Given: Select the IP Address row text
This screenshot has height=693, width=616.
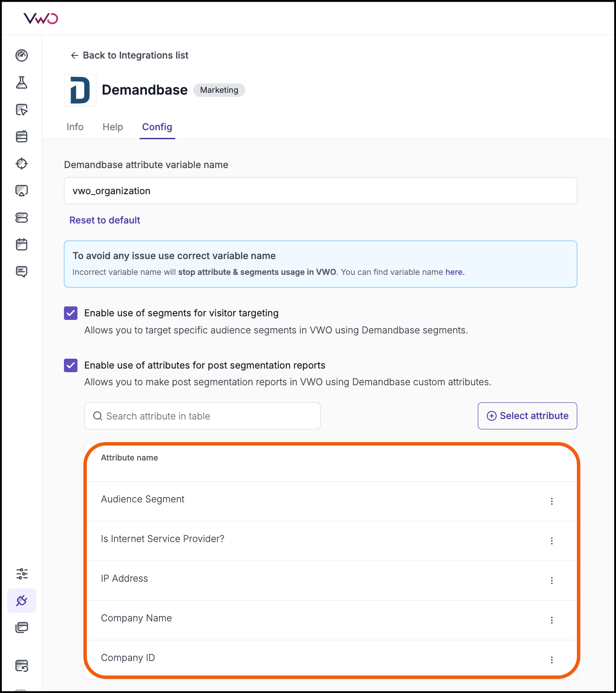Looking at the screenshot, I should click(124, 579).
